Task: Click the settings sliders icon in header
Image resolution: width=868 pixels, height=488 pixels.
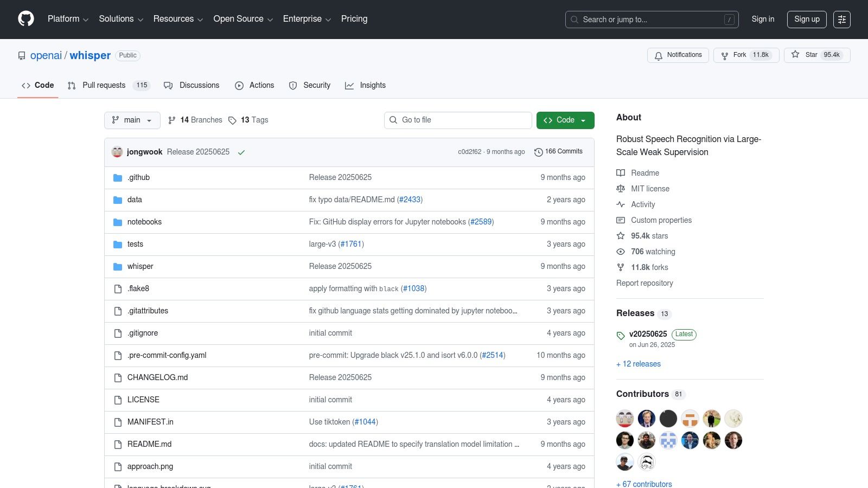Action: pos(842,20)
